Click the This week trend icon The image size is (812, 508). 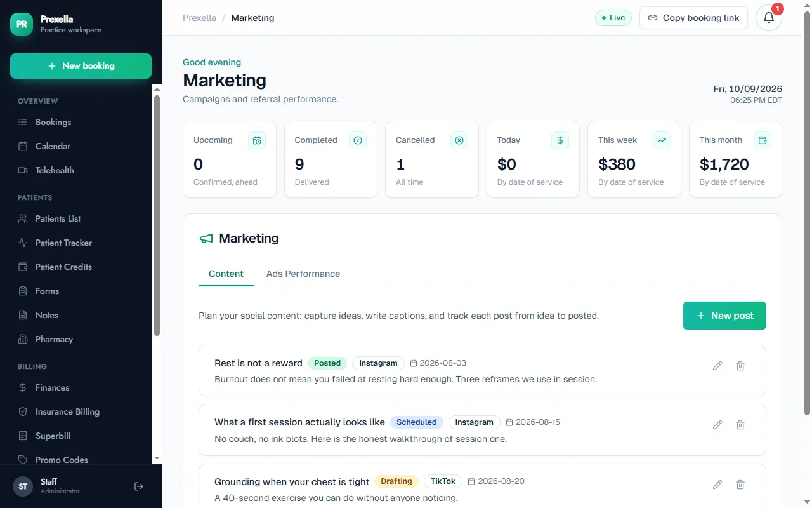[x=662, y=140]
